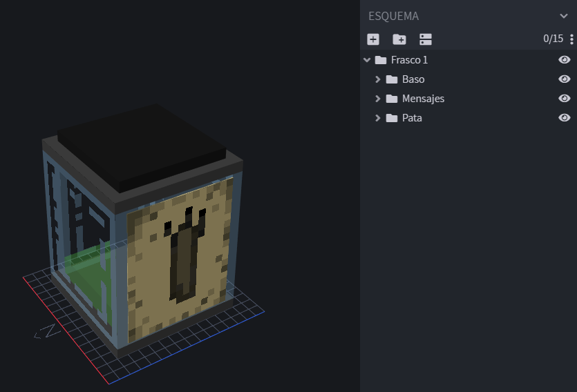The height and width of the screenshot is (392, 577).
Task: Click the Pata folder icon
Action: [392, 118]
